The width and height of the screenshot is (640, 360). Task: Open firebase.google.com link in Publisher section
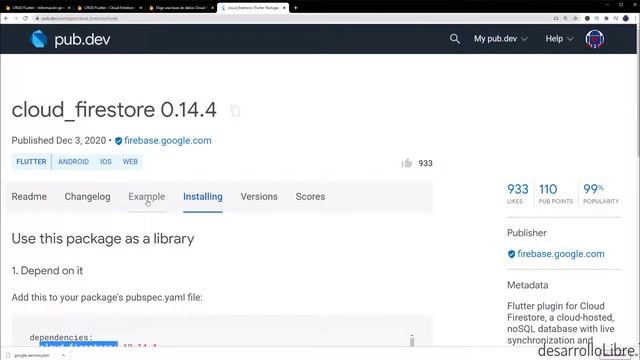561,254
